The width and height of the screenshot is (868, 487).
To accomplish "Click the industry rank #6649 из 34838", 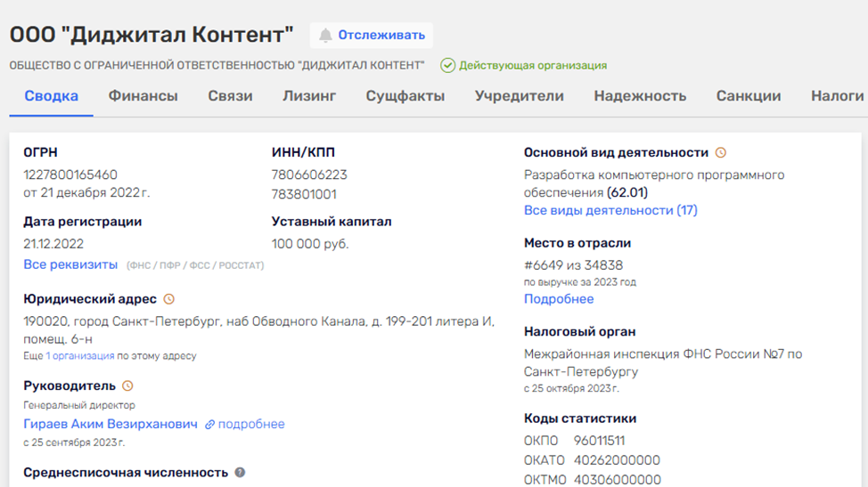I will (574, 265).
